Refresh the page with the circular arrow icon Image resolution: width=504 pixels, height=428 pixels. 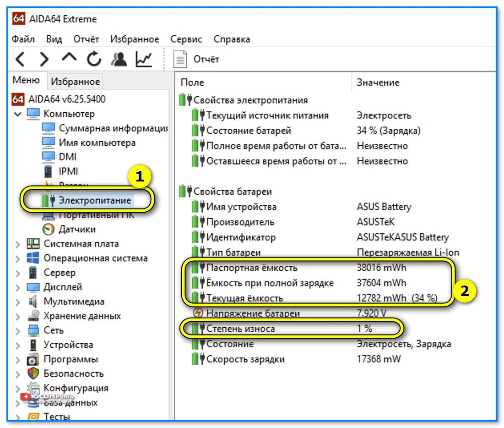coord(94,59)
